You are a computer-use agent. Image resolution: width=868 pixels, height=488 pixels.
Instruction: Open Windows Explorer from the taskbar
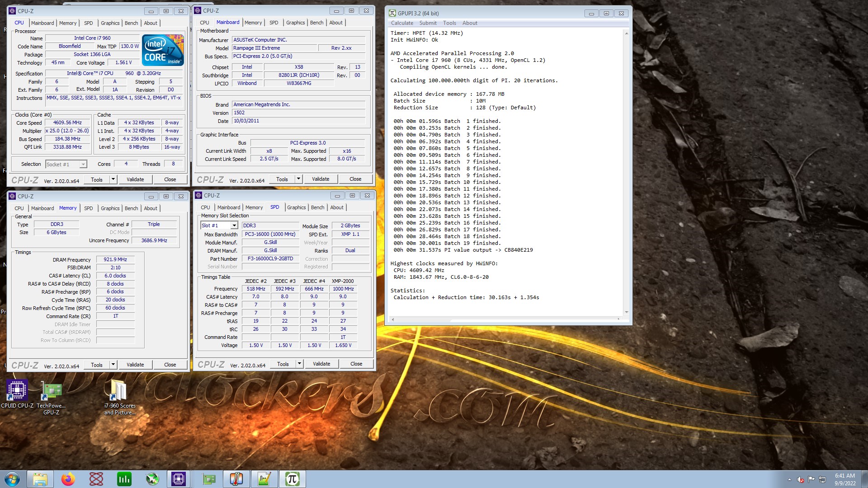click(40, 479)
